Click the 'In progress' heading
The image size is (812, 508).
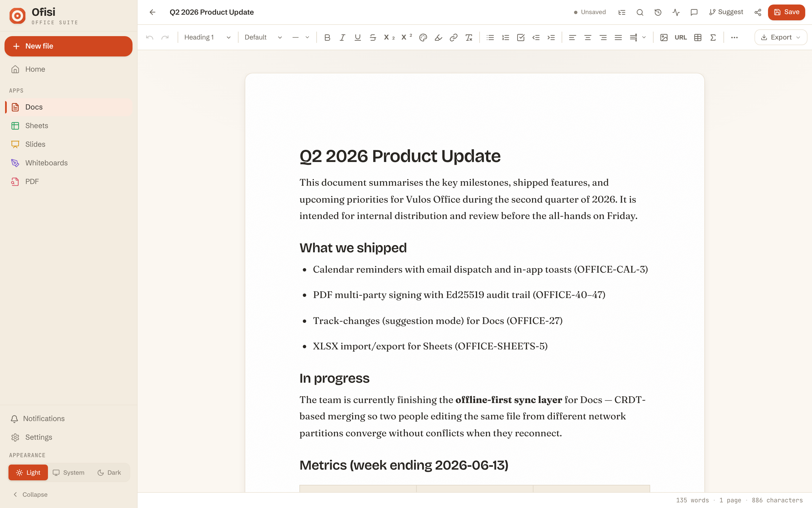334,378
